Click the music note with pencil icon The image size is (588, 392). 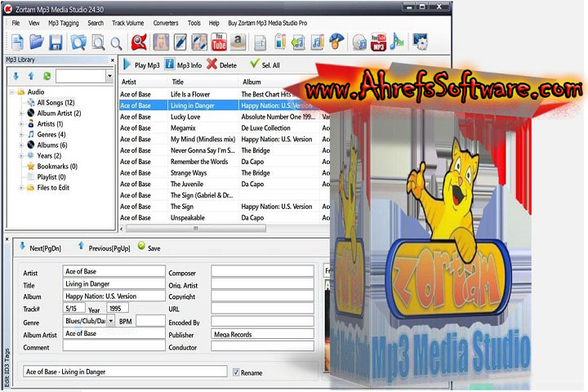(317, 42)
